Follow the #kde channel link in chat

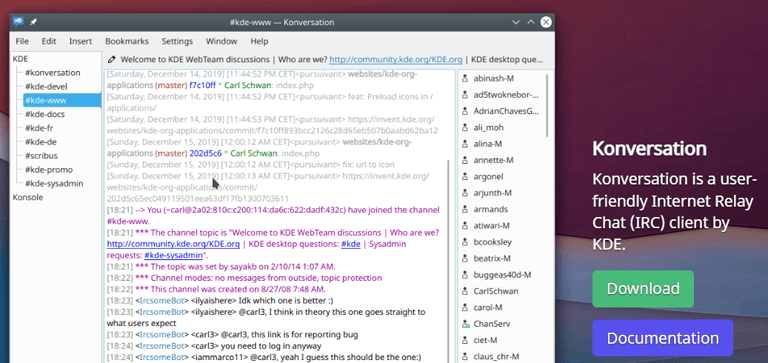[351, 243]
